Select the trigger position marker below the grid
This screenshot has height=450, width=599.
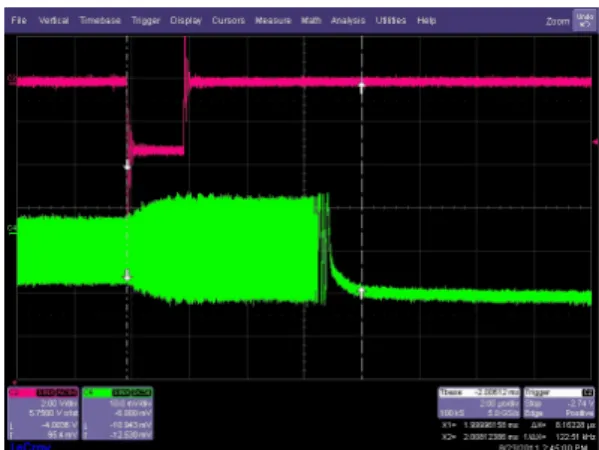coord(15,382)
